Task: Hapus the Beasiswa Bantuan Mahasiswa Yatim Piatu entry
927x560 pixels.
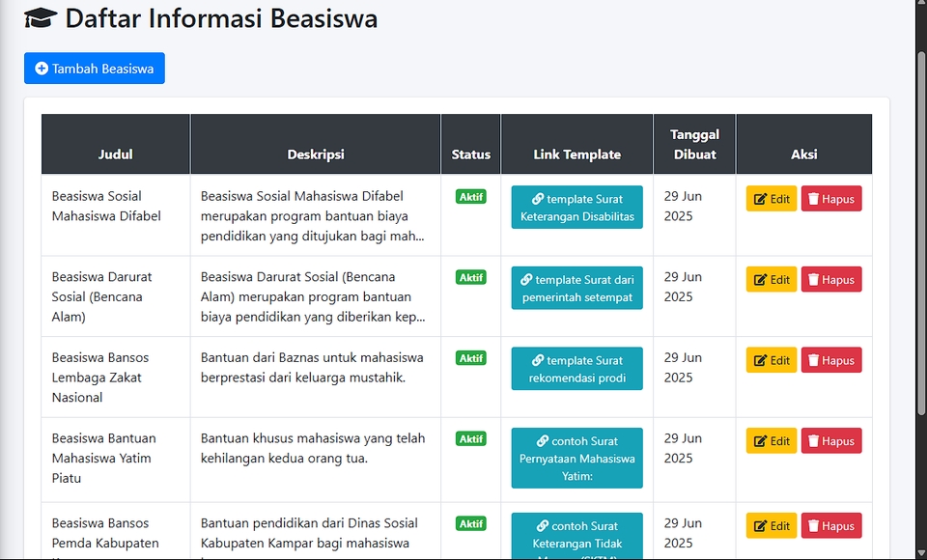Action: [831, 441]
